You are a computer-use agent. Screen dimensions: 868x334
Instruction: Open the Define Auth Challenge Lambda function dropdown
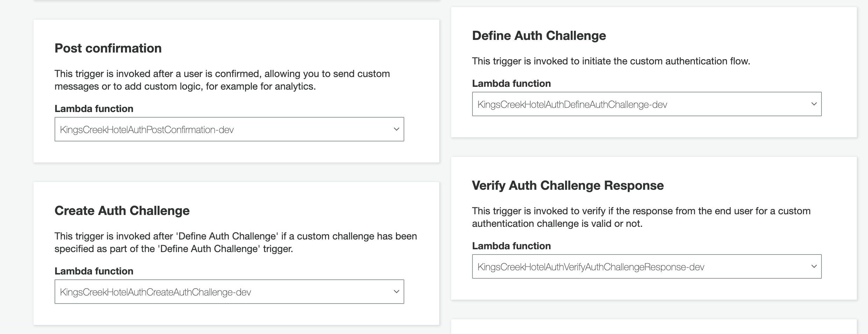coord(647,104)
